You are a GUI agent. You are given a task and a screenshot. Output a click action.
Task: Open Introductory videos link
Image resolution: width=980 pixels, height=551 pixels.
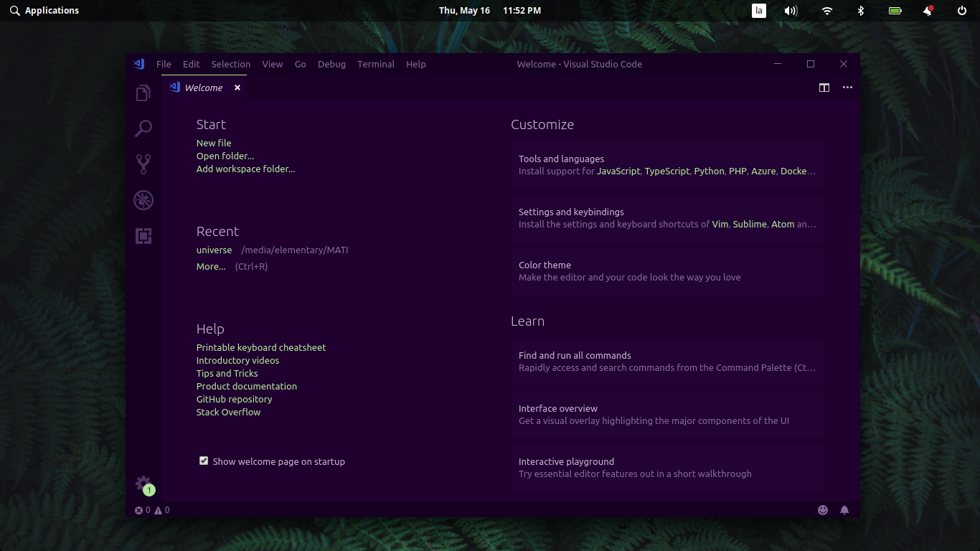click(x=238, y=360)
